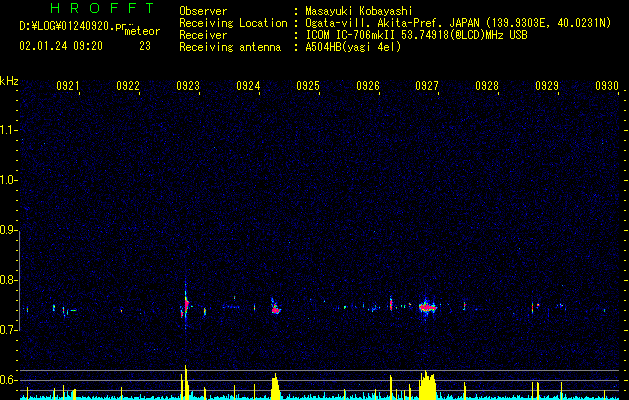The image size is (629, 400).
Task: Click the 'Observer' field label
Action: [x=203, y=11]
